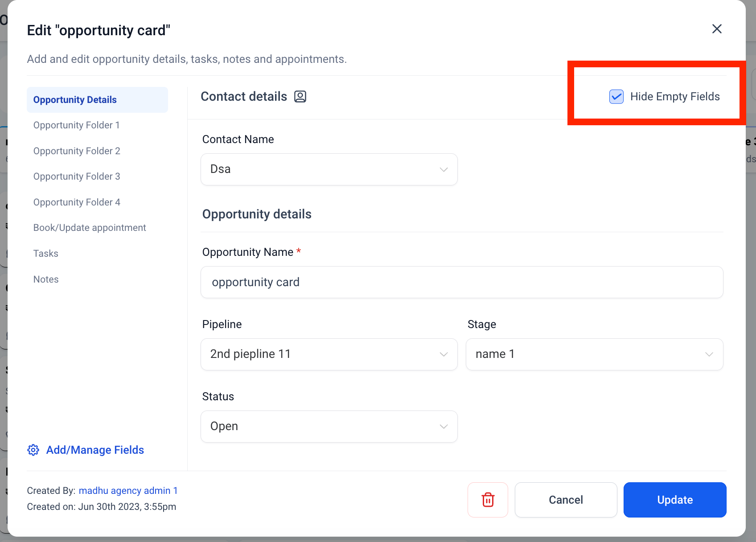The height and width of the screenshot is (542, 756).
Task: Open the Pipeline dropdown
Action: pyautogui.click(x=329, y=354)
